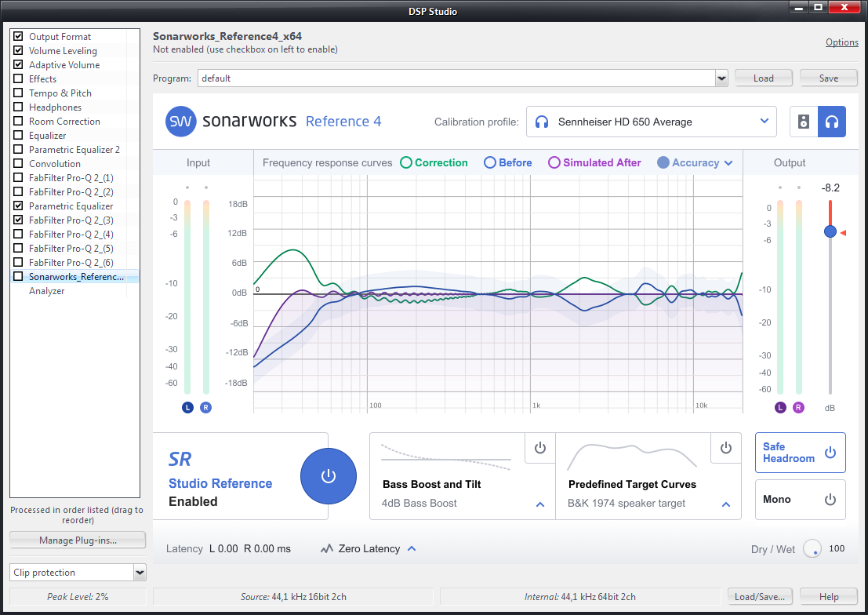The height and width of the screenshot is (615, 868).
Task: Click the input R channel badge
Action: click(x=205, y=407)
